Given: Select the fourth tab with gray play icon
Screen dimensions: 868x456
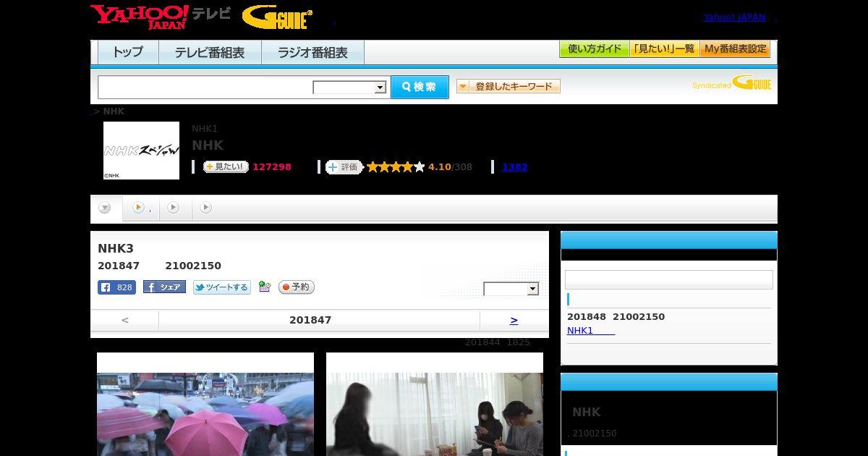Looking at the screenshot, I should point(206,208).
